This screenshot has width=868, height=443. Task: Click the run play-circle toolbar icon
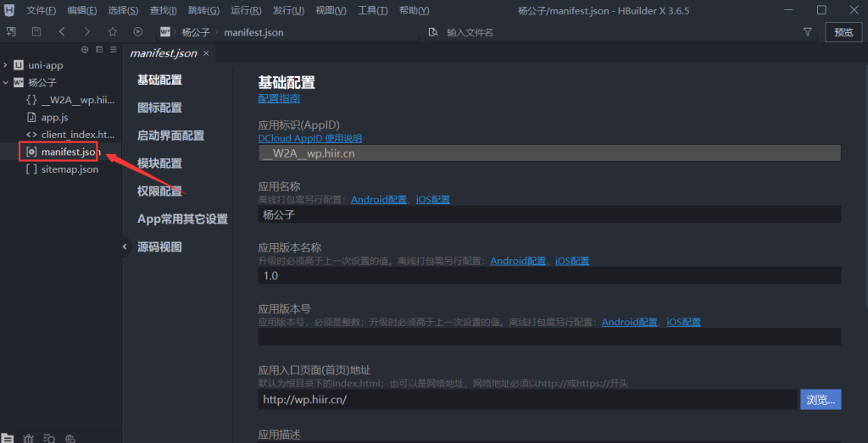(x=138, y=32)
